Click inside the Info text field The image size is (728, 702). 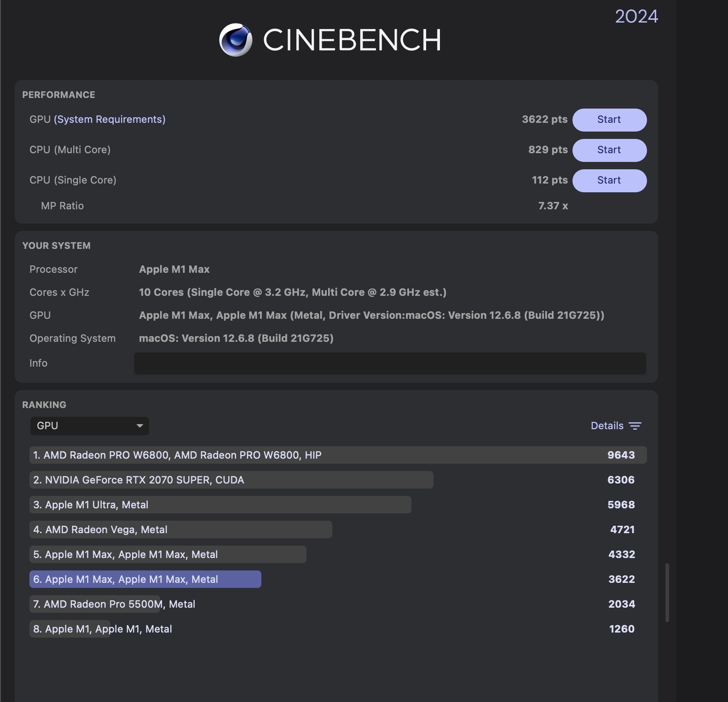tap(390, 363)
